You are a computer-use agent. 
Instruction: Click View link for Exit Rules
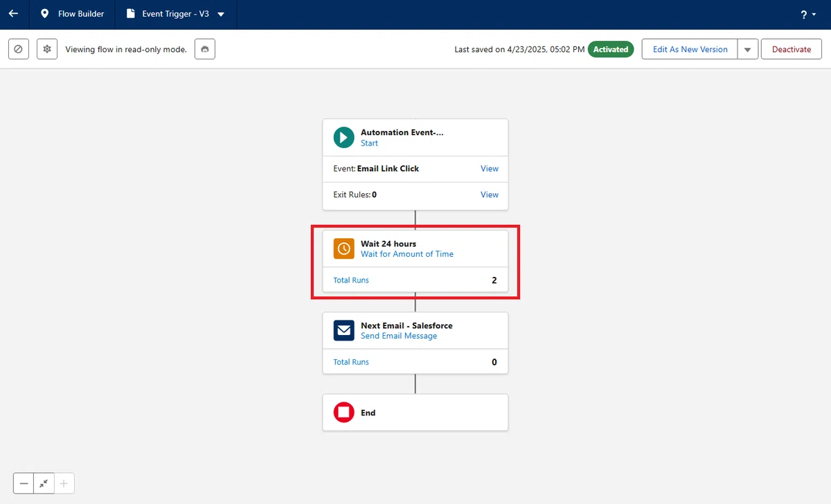click(490, 195)
